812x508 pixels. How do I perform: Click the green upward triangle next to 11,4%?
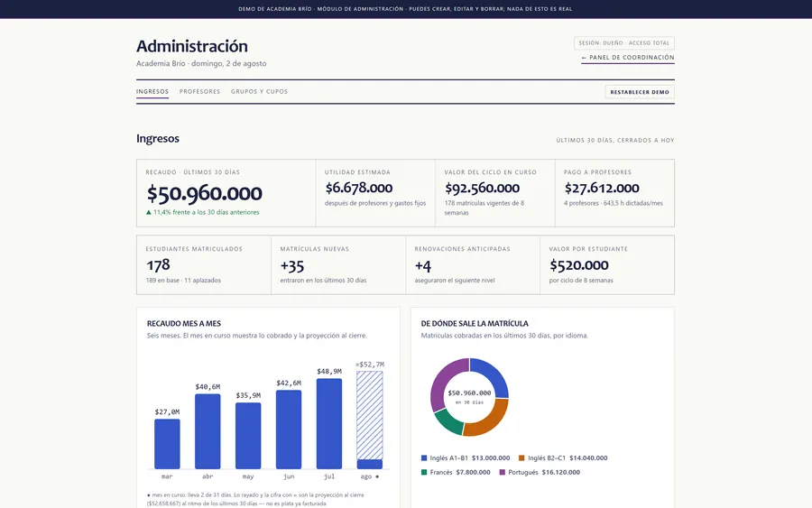click(149, 212)
